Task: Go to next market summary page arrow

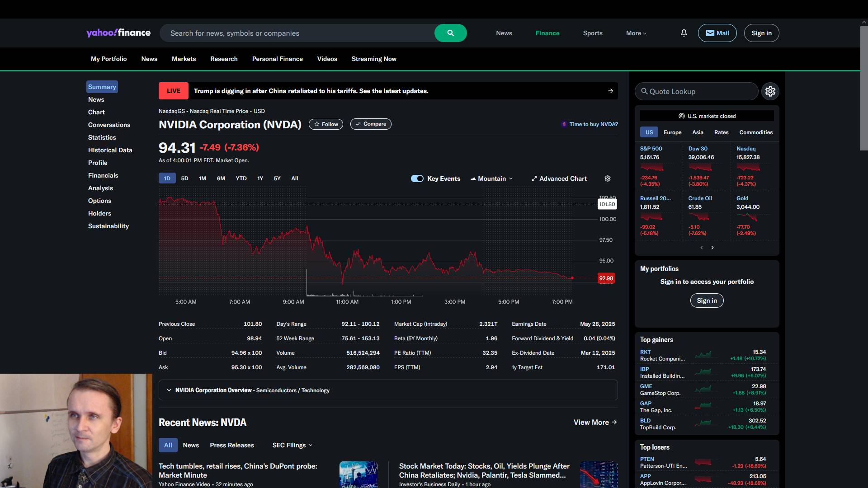Action: click(x=712, y=248)
